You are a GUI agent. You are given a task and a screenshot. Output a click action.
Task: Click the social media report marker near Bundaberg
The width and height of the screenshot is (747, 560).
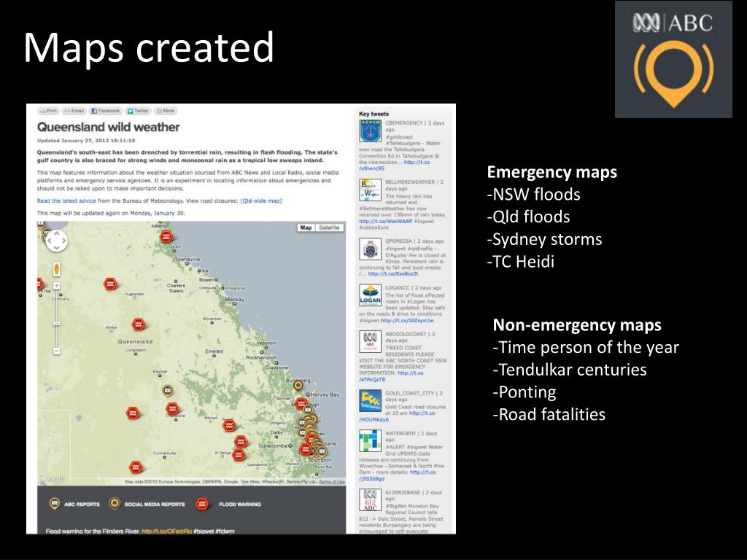298,386
